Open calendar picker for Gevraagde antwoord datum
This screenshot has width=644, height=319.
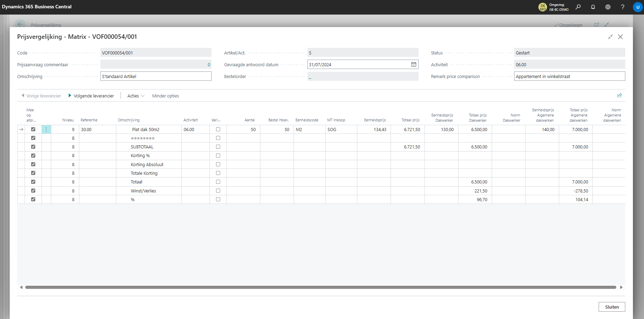click(413, 64)
